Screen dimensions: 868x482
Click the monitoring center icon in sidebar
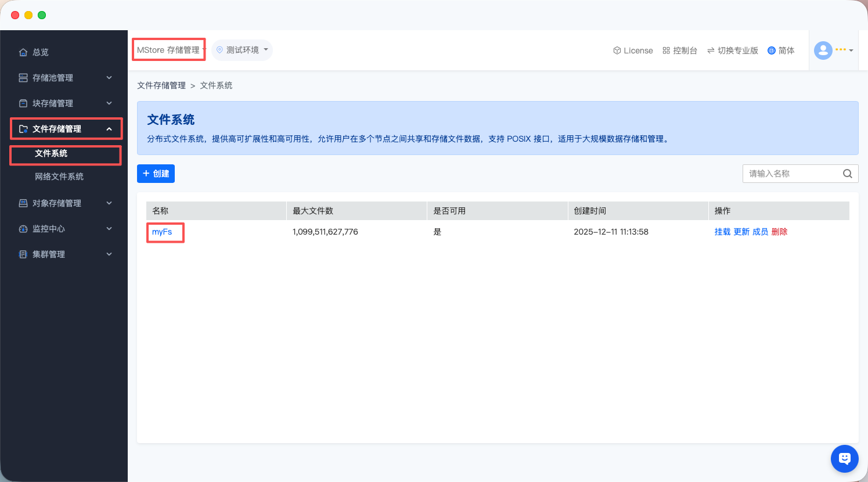pyautogui.click(x=23, y=229)
